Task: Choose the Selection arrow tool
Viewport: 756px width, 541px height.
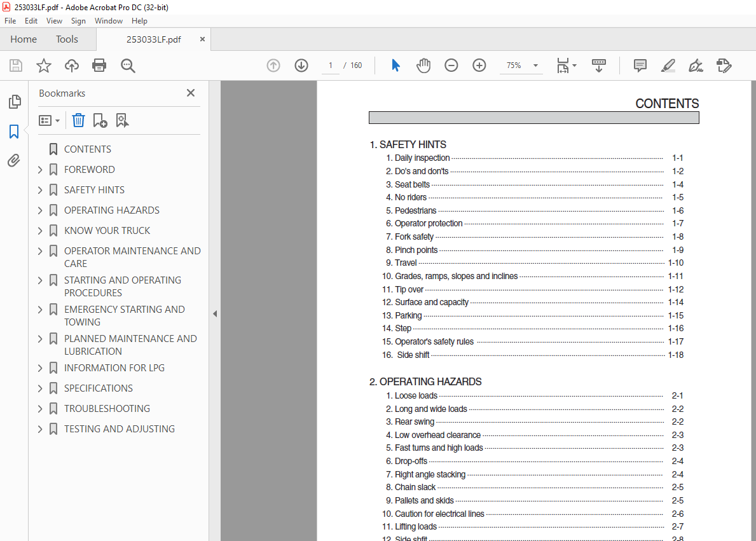Action: click(x=395, y=65)
